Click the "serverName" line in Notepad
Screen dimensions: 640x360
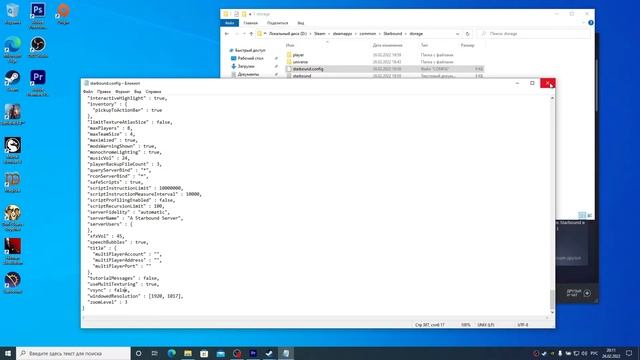135,218
